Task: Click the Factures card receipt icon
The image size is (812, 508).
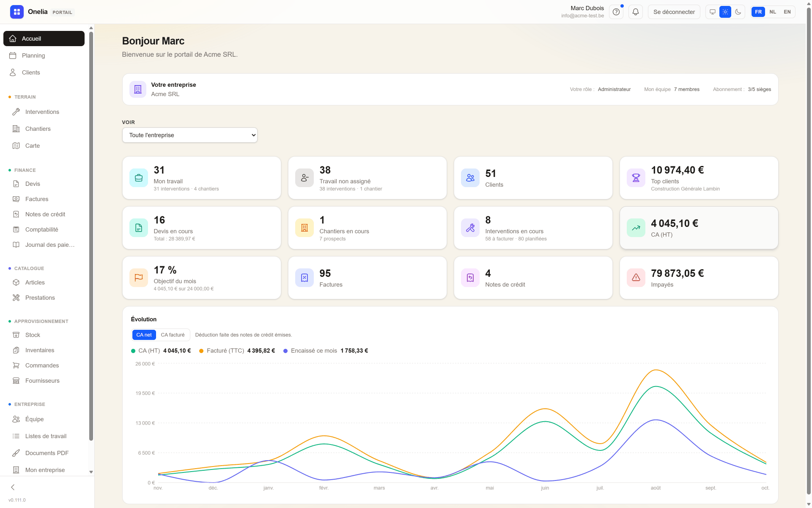Action: pos(304,278)
